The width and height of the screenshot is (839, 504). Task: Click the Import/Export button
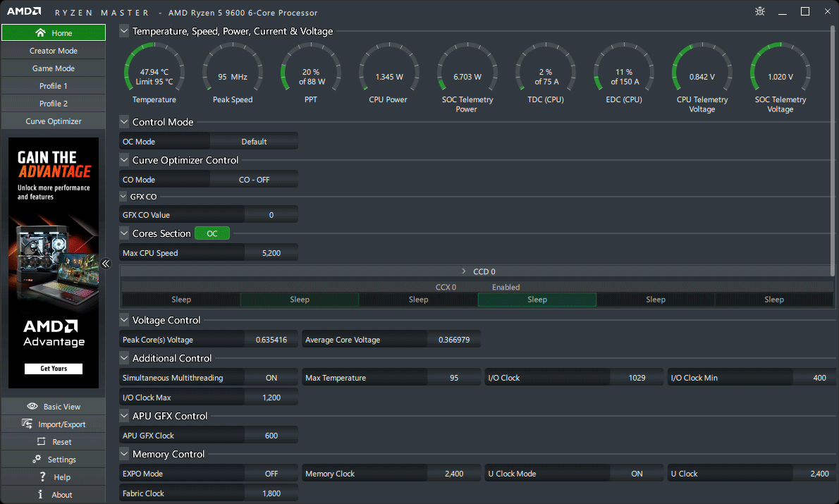[54, 424]
